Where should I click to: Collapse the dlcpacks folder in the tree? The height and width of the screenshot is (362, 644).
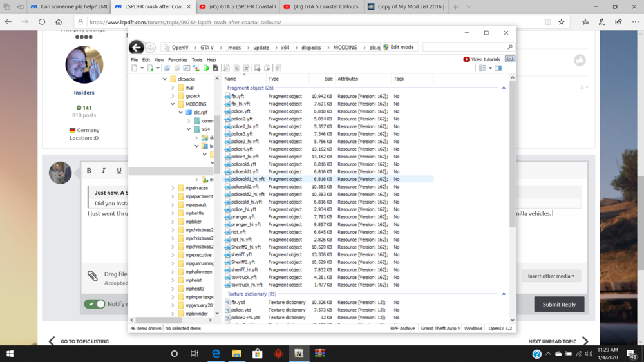pos(165,79)
